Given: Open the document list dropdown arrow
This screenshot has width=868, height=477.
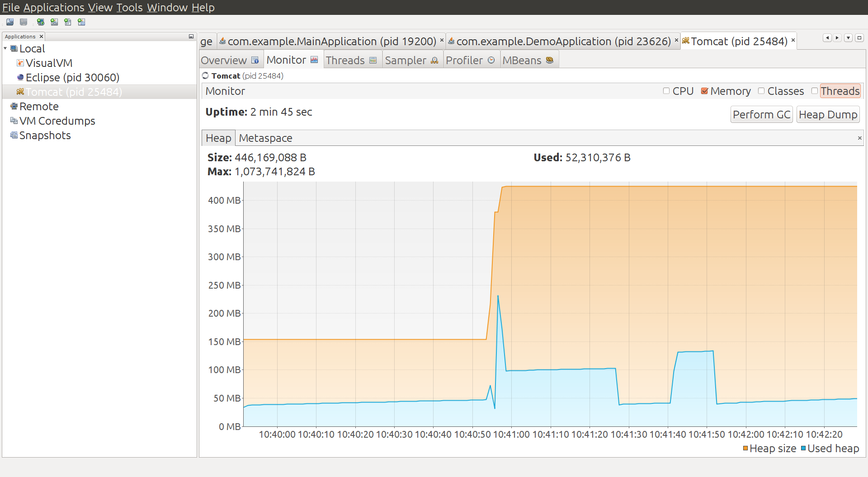Looking at the screenshot, I should pyautogui.click(x=848, y=38).
